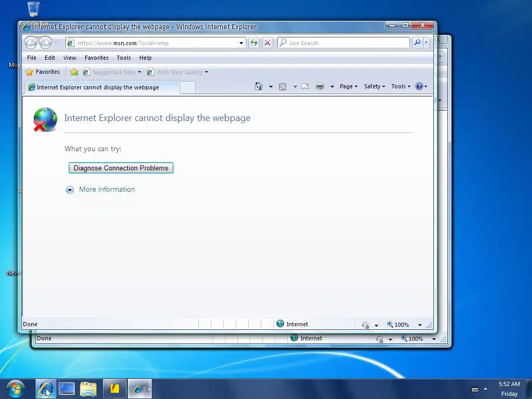Image resolution: width=532 pixels, height=399 pixels.
Task: Click the grouped Internet Explorer windows taskbar button
Action: (x=140, y=389)
